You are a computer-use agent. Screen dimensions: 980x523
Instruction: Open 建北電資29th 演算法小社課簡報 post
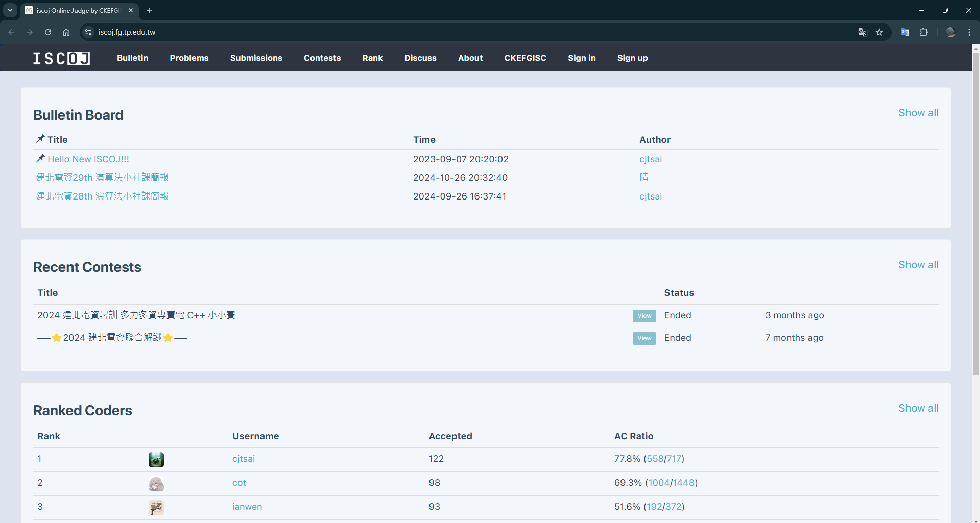102,178
